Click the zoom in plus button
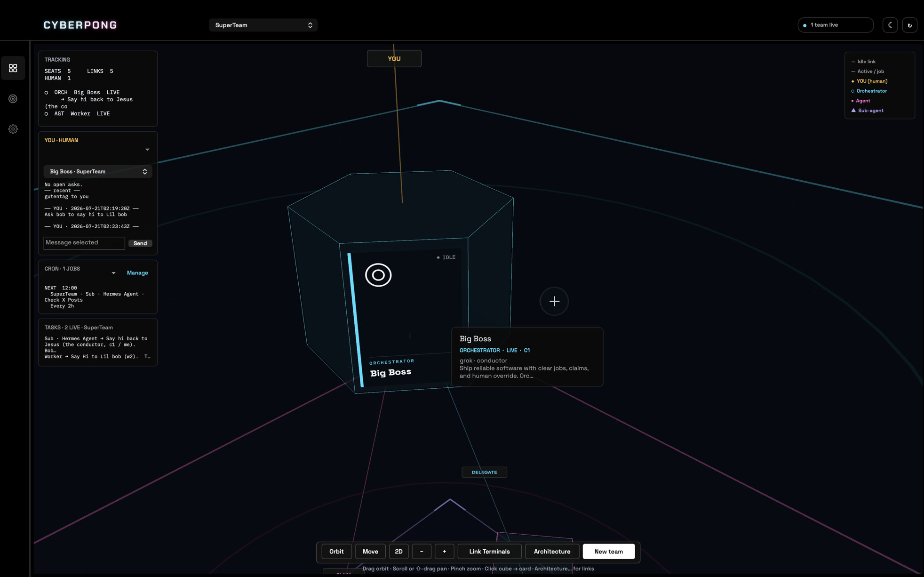The height and width of the screenshot is (577, 924). point(444,552)
